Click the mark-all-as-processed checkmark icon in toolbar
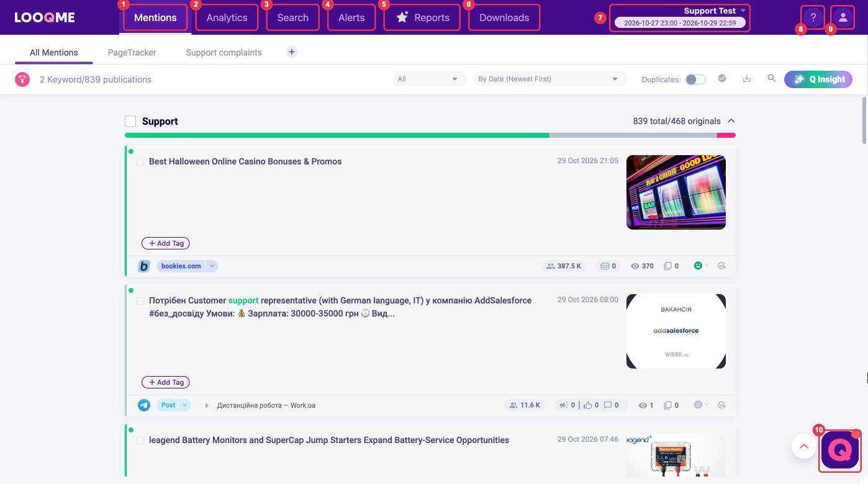 [x=722, y=79]
